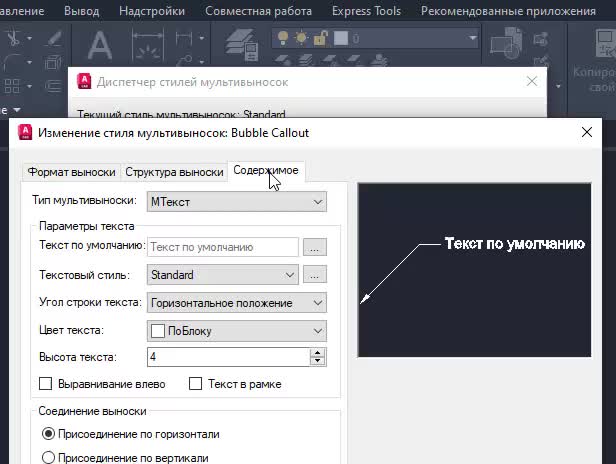Open the Текстовый стиль Standard dropdown

click(222, 275)
